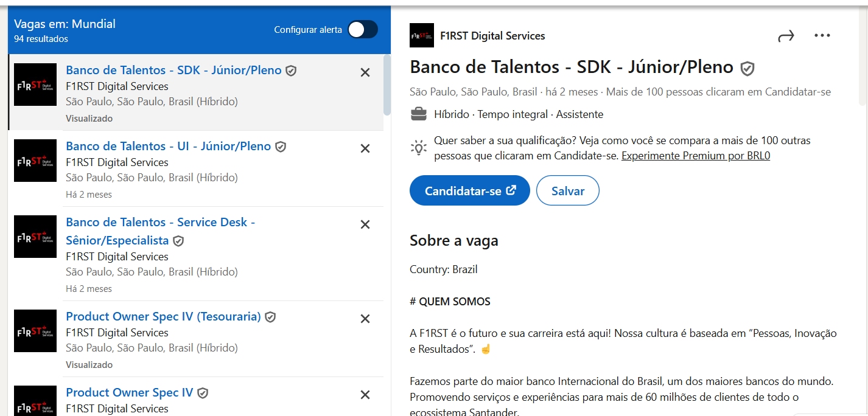Open the three-dot more options menu
The height and width of the screenshot is (416, 868).
(x=822, y=35)
